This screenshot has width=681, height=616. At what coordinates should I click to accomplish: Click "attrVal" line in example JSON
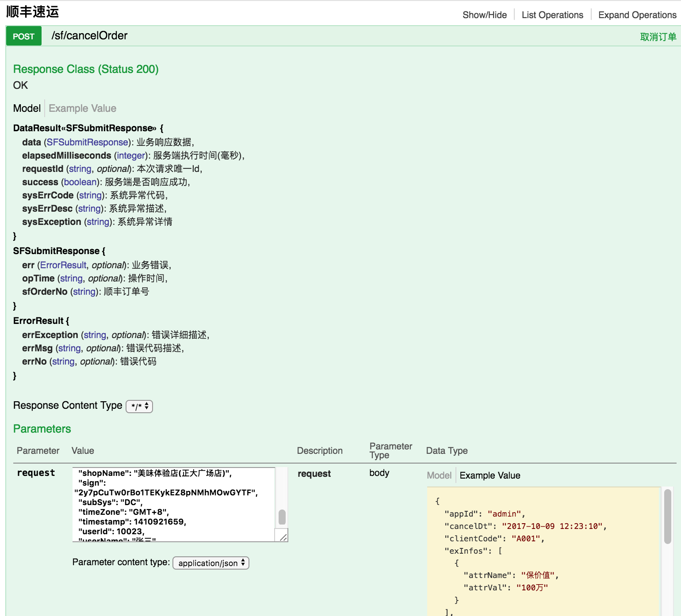click(x=505, y=588)
